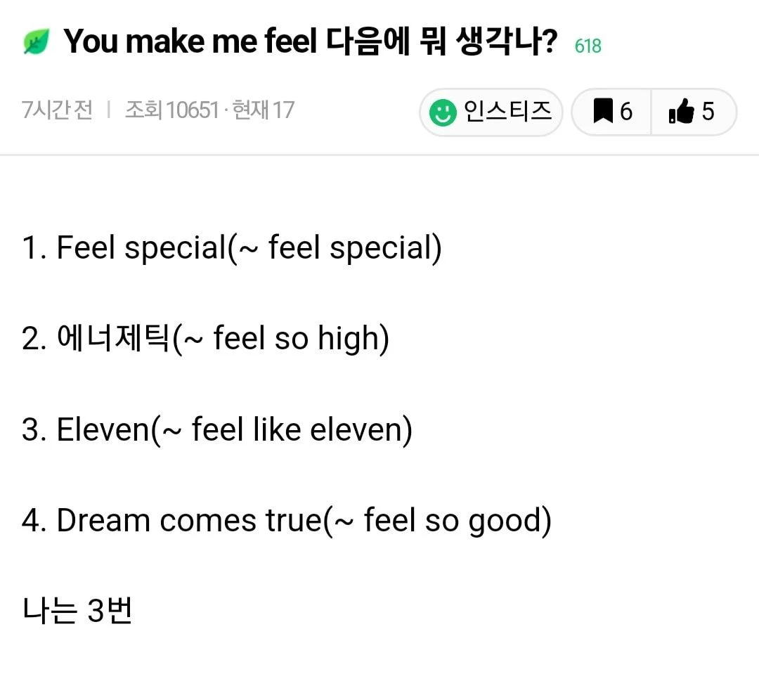Click the view count '조회 10651'
759x700 pixels.
(x=171, y=110)
